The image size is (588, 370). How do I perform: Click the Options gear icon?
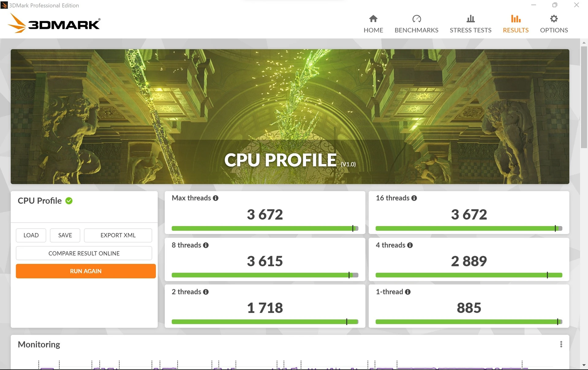point(554,19)
